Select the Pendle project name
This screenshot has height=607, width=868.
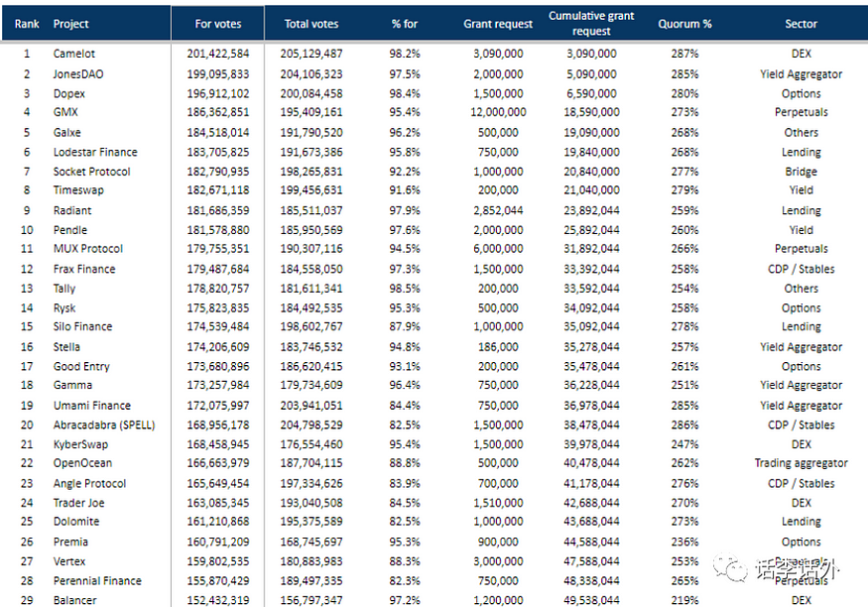[70, 230]
